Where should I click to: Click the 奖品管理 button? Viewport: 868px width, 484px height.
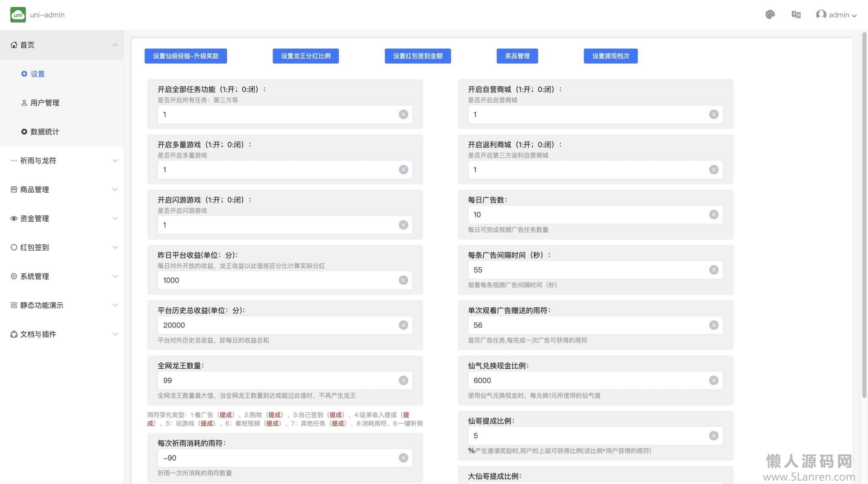click(x=517, y=56)
